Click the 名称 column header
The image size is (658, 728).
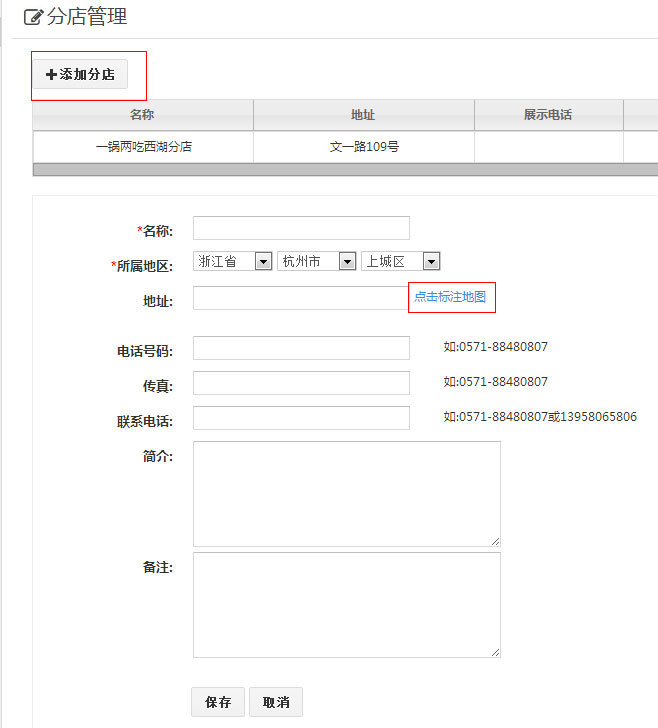143,115
